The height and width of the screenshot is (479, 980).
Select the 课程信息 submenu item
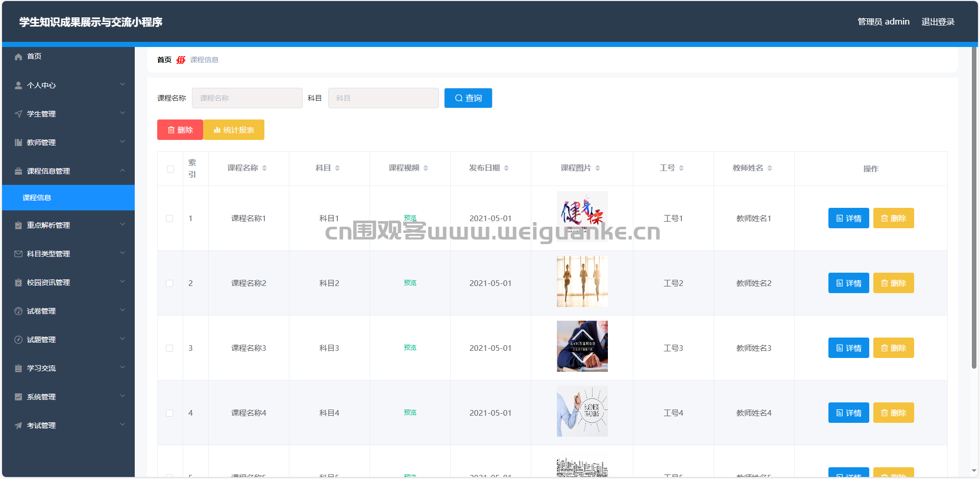[x=68, y=198]
